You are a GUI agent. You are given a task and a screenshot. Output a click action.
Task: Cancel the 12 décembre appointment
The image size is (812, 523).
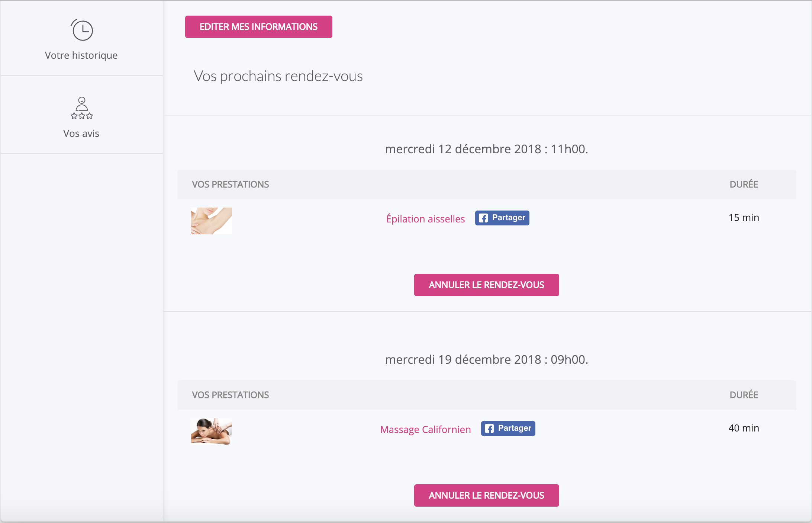pos(487,285)
